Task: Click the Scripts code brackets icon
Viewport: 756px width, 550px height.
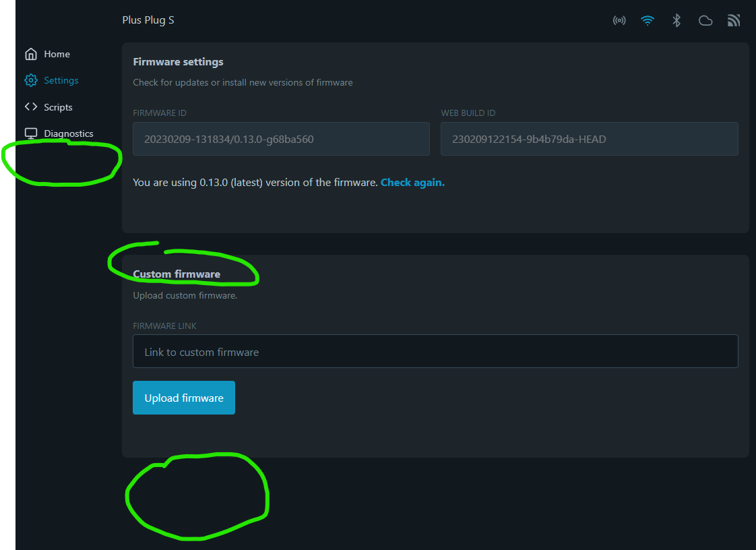Action: [31, 106]
